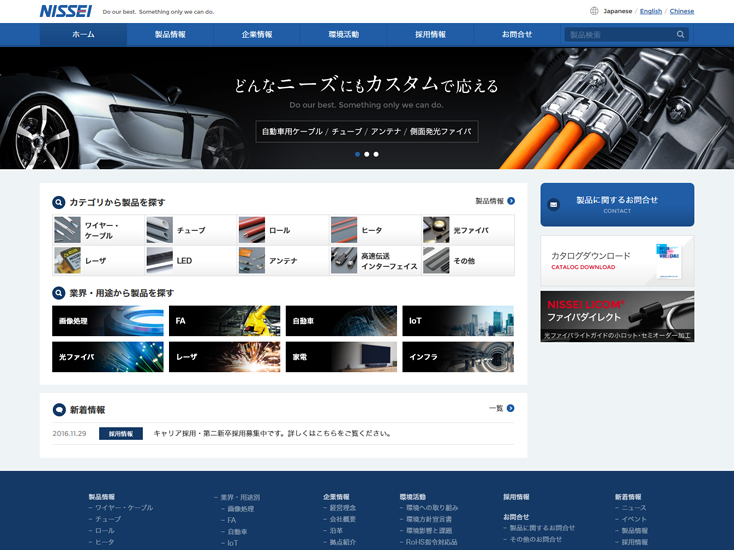
Task: Open the 製品情報 nav menu
Action: click(170, 35)
